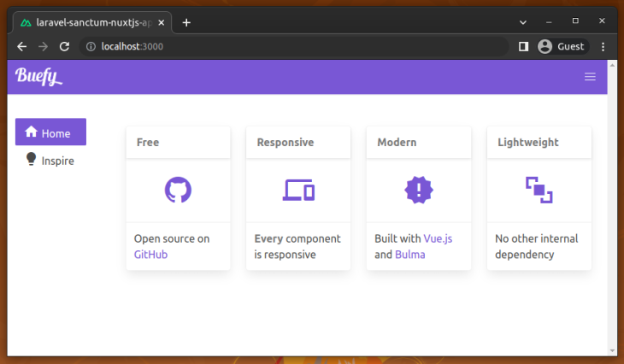Select Home in the sidebar menu

[50, 132]
